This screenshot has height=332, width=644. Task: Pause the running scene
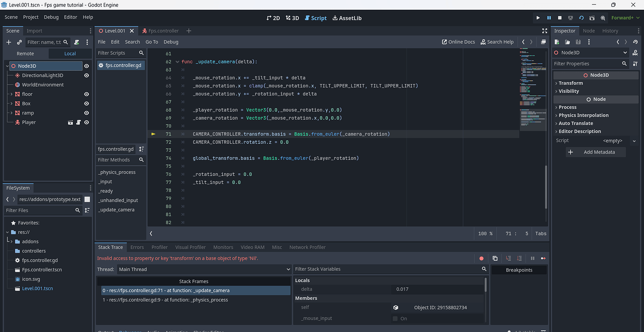point(549,17)
